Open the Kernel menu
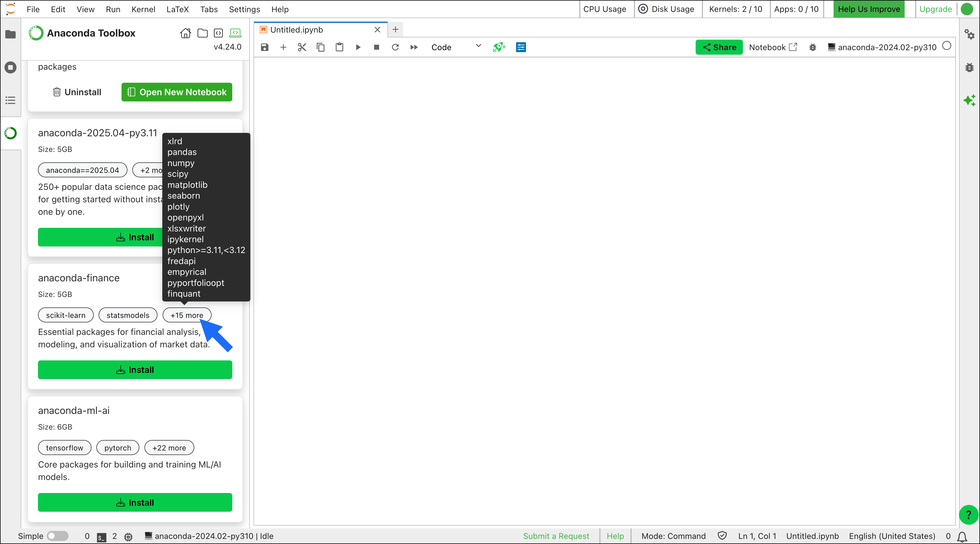Image resolution: width=980 pixels, height=544 pixels. [143, 9]
